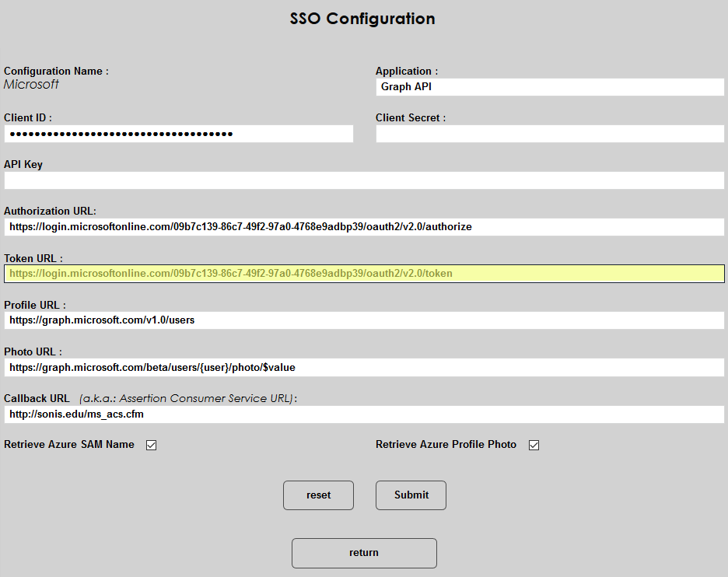
Task: Click the Retrieve Azure SAM Name label
Action: [x=69, y=445]
